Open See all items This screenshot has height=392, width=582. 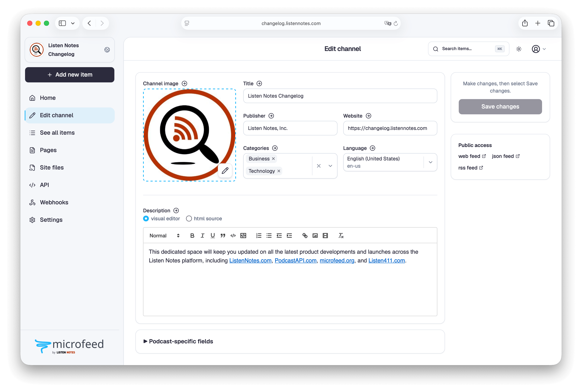click(x=70, y=133)
